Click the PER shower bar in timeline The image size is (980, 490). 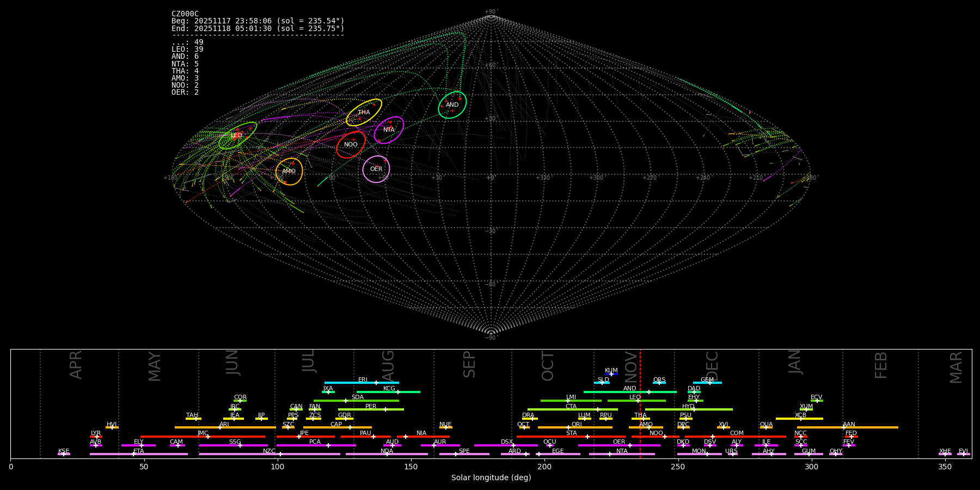371,409
